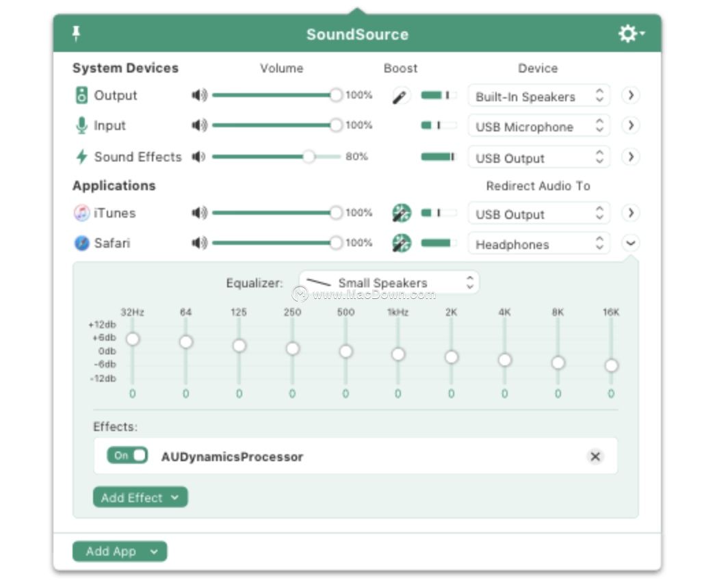Click the Input boost level meter
Screen dimensions: 728x587
[x=439, y=125]
